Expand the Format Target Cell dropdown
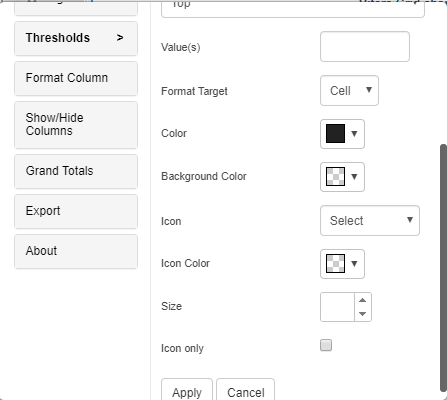Image resolution: width=447 pixels, height=400 pixels. point(349,91)
